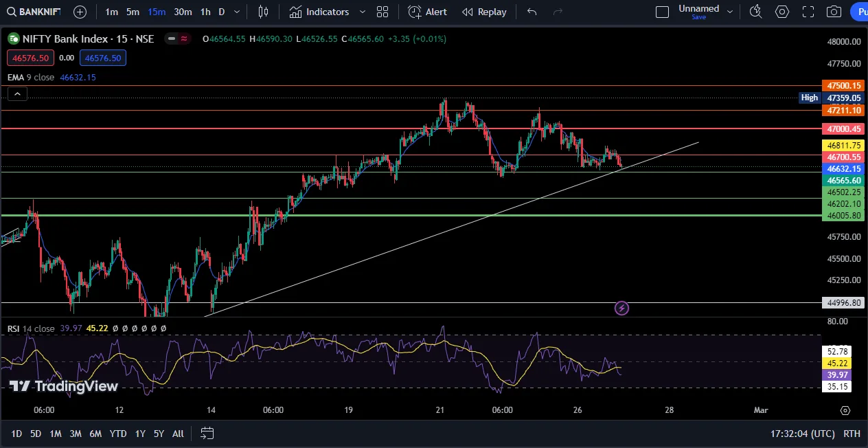Image resolution: width=868 pixels, height=448 pixels.
Task: Open chart settings via the gear icon
Action: (782, 12)
